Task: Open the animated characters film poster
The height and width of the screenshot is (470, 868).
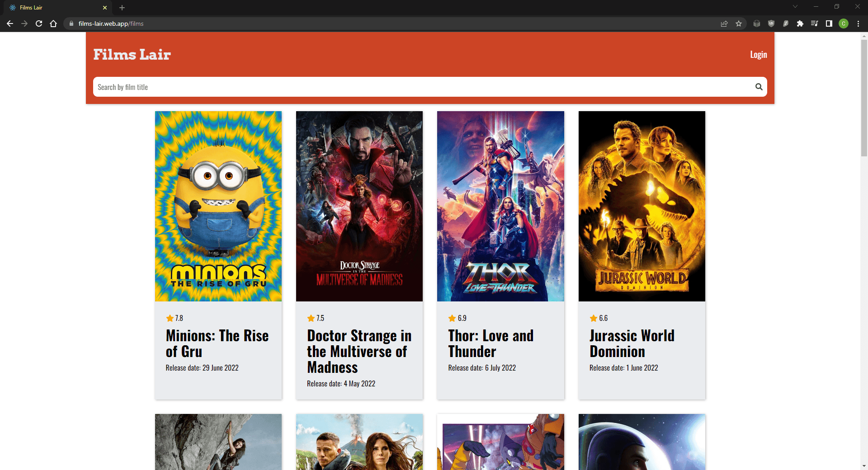Action: 500,442
